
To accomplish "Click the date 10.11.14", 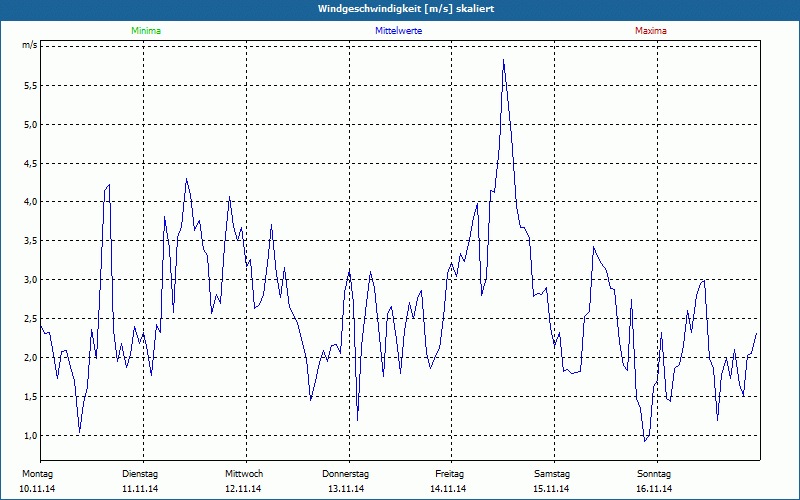I will tap(37, 489).
